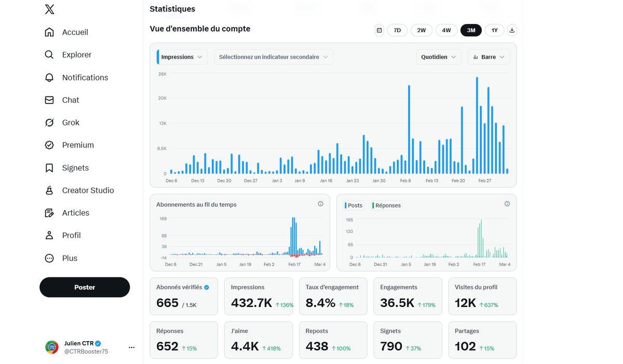
Task: Open the Reposts 438 stat card
Action: click(x=333, y=340)
